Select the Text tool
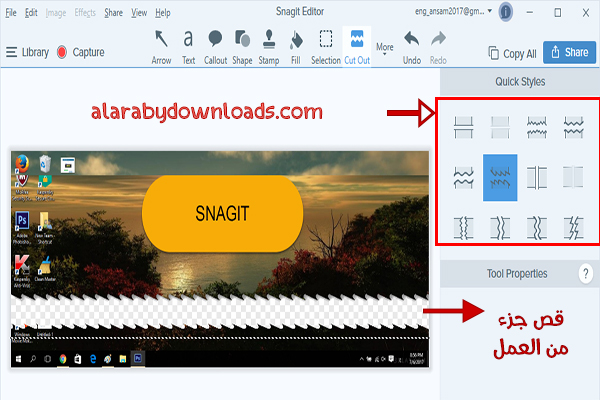Screen dimensions: 600x400 (188, 47)
